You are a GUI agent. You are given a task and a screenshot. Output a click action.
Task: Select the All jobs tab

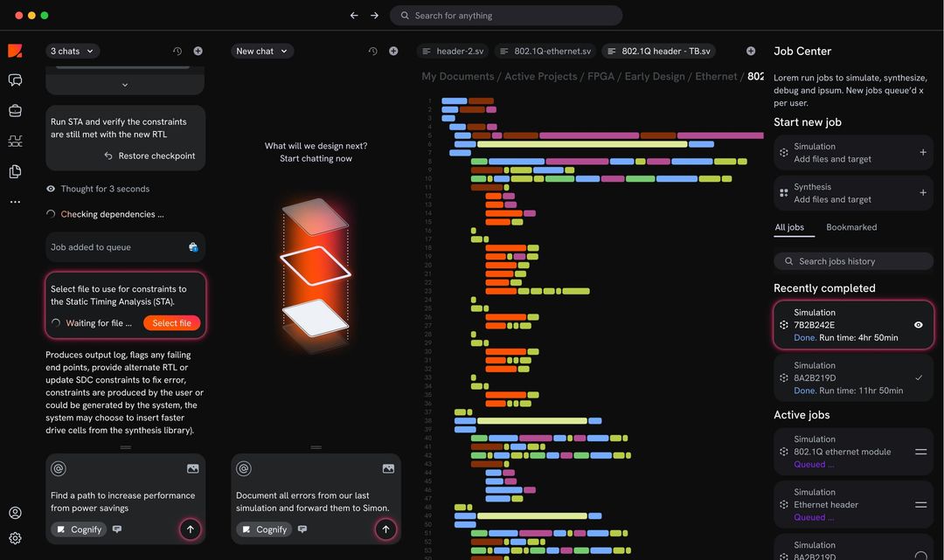click(x=789, y=227)
